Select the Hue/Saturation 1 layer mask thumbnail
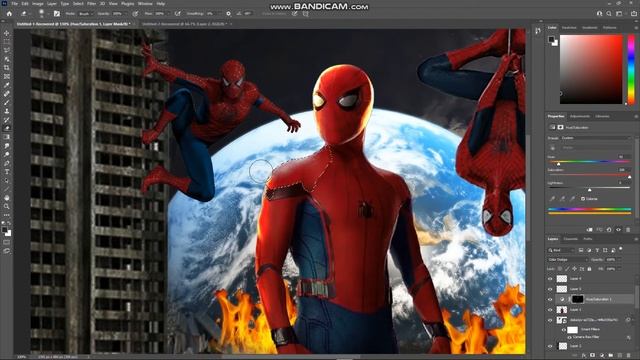Screen dimensions: 640x360 tap(577, 299)
